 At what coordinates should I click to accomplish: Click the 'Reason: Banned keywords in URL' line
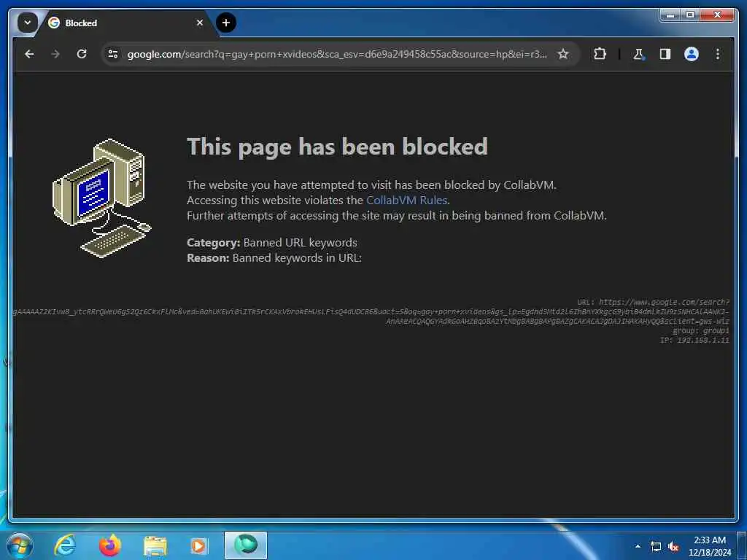pos(274,257)
